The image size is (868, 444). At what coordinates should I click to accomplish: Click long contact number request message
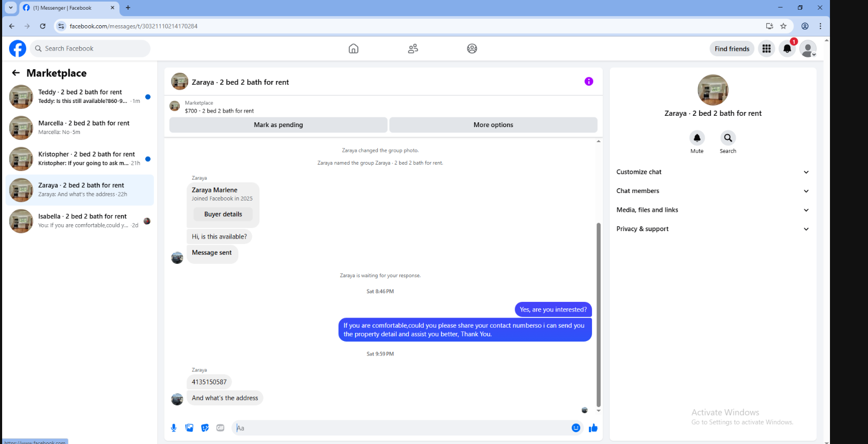465,330
